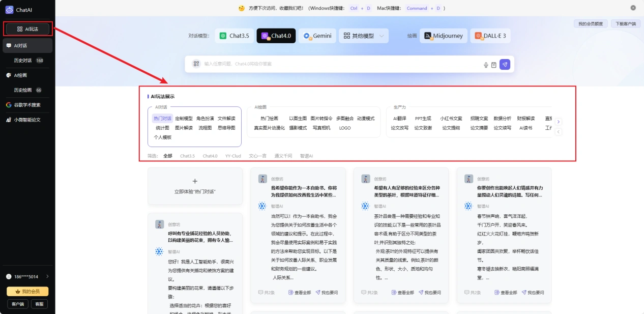This screenshot has height=314, width=644.
Task: Click the clipboard icon in input box
Action: coord(494,65)
